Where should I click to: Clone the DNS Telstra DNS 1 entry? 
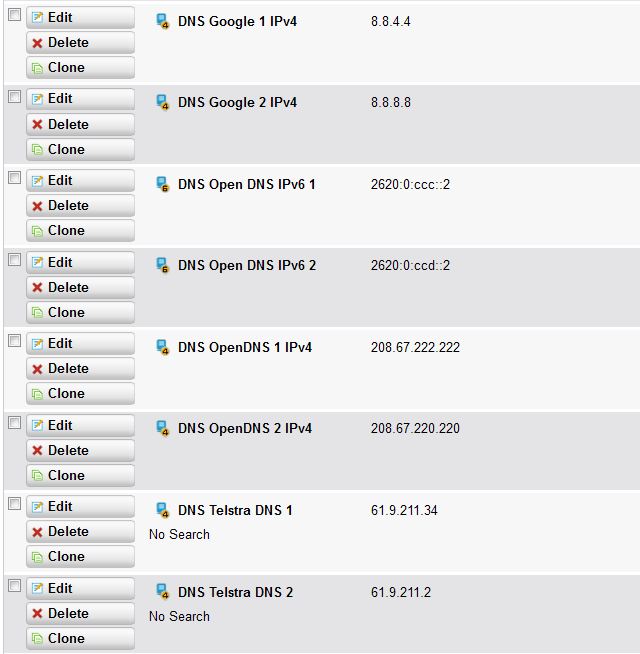pos(81,557)
